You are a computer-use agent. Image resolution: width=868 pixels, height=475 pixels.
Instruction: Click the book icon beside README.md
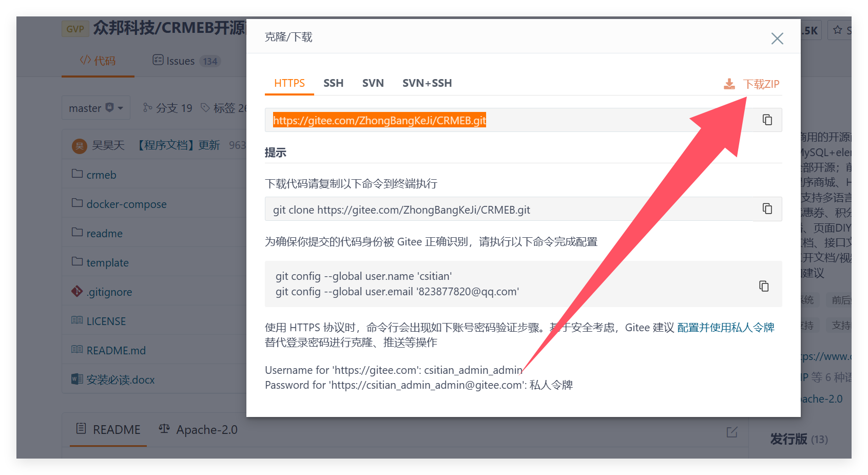click(77, 350)
